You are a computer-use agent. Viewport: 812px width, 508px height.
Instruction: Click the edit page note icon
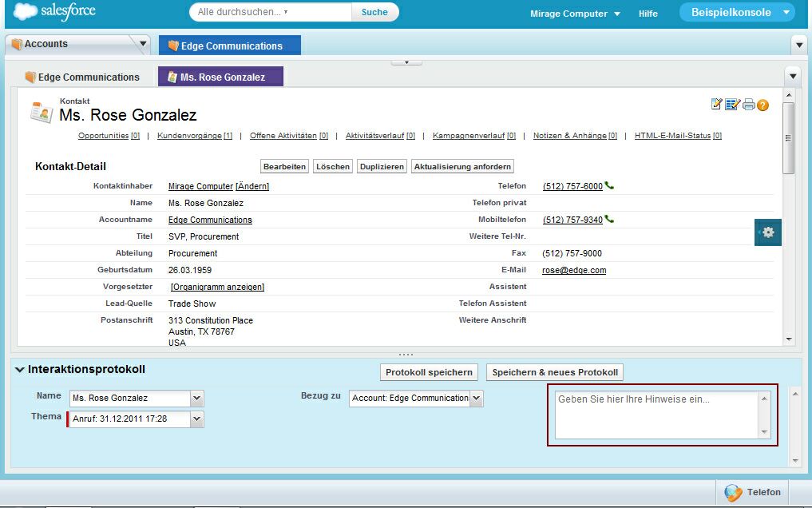[716, 105]
